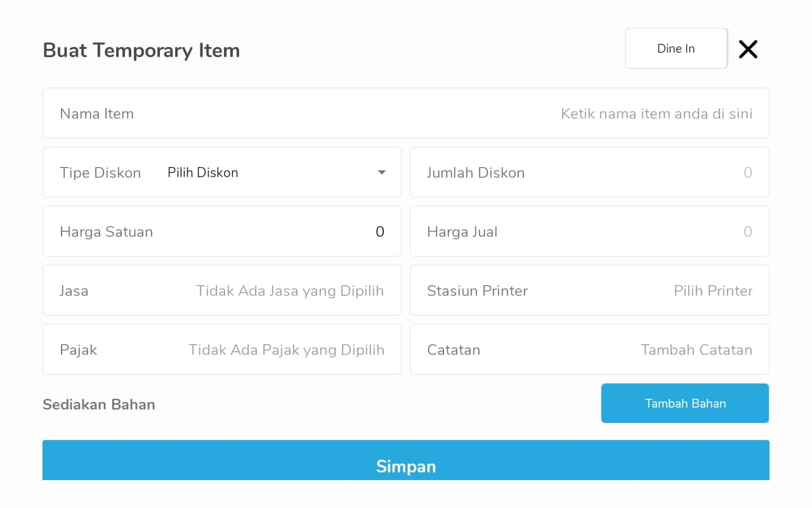Open the Stasiun Printer selector
The image size is (812, 508).
[589, 290]
